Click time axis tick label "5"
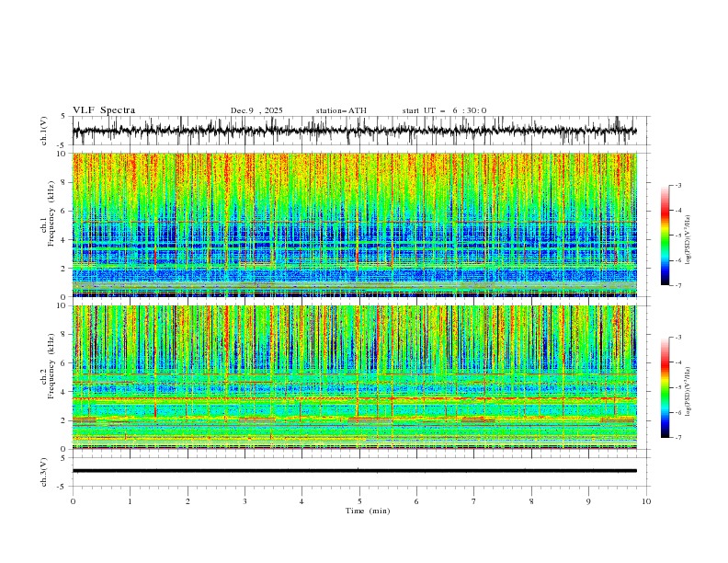Image resolution: width=728 pixels, height=563 pixels. tap(359, 501)
